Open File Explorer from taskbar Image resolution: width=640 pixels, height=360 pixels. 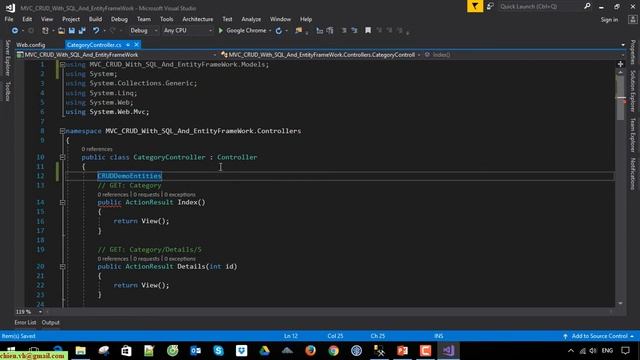pyautogui.click(x=81, y=351)
